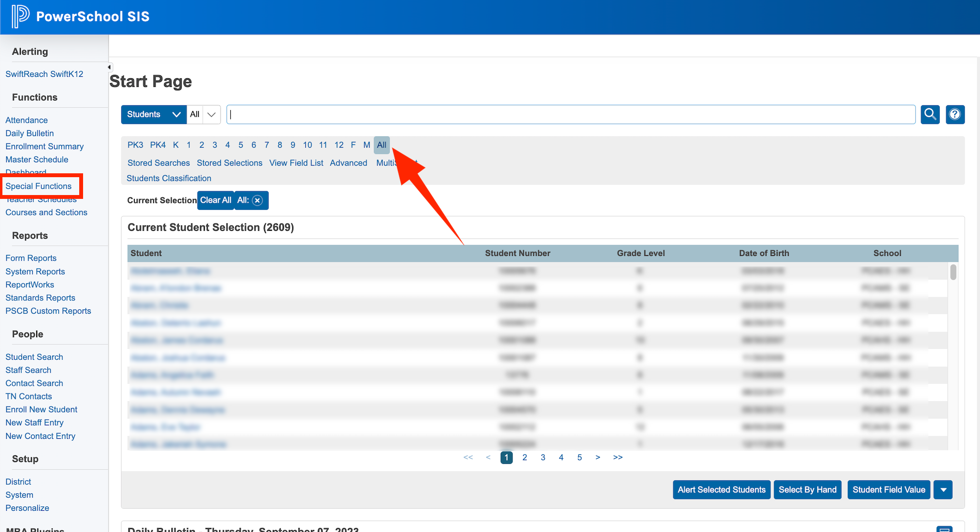Image resolution: width=980 pixels, height=532 pixels.
Task: Open the help question mark icon
Action: click(x=955, y=114)
